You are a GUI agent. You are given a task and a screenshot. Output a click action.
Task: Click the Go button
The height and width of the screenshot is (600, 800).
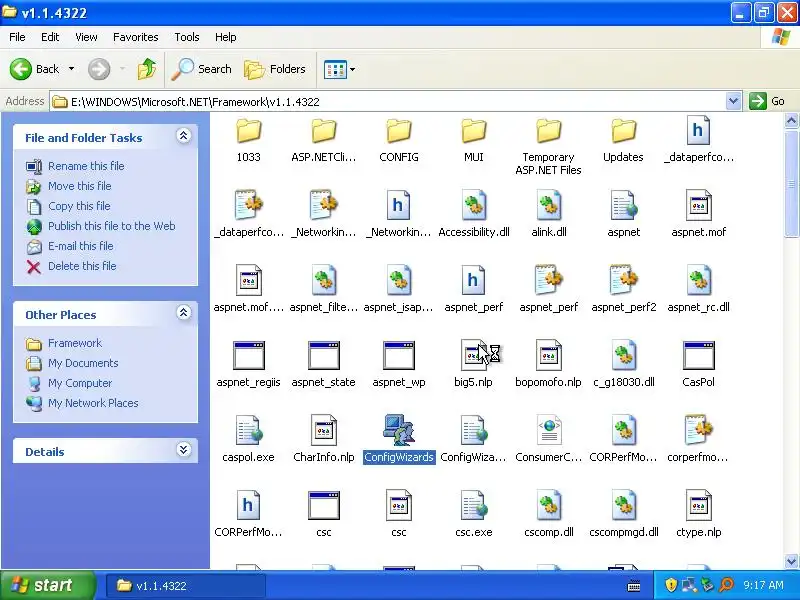pyautogui.click(x=767, y=101)
